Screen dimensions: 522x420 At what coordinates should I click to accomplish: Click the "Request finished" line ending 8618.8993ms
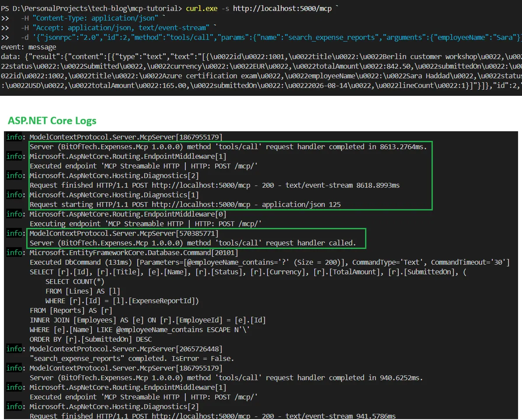(x=215, y=185)
